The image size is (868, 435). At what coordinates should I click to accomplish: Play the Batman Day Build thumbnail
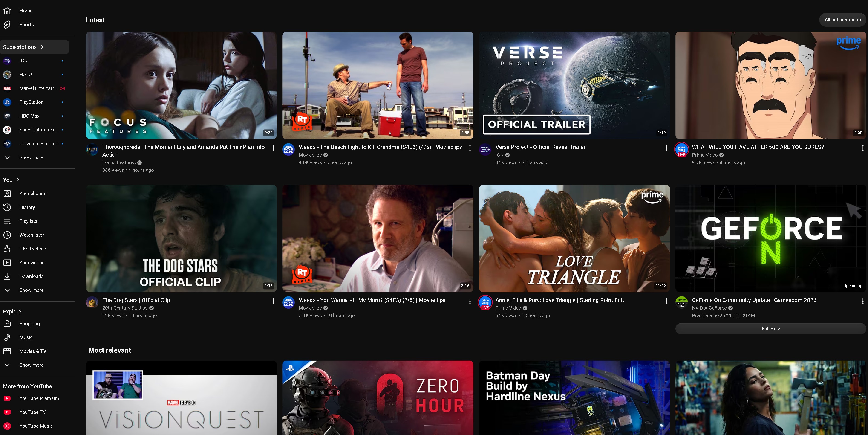point(574,398)
